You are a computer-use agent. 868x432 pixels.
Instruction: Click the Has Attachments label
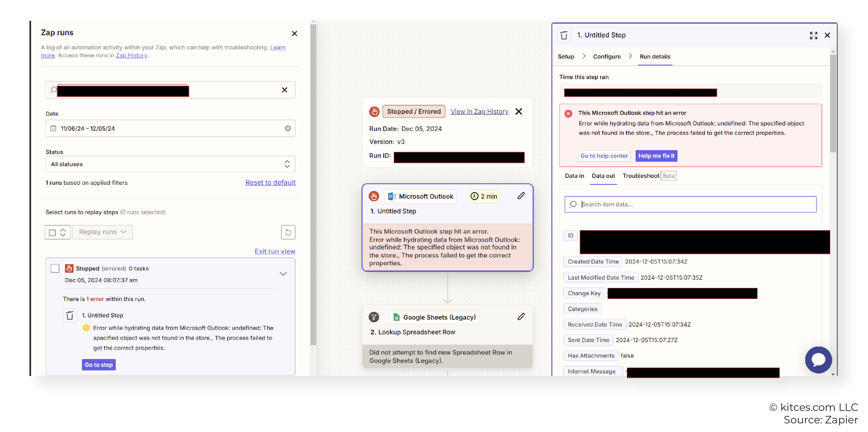tap(591, 356)
